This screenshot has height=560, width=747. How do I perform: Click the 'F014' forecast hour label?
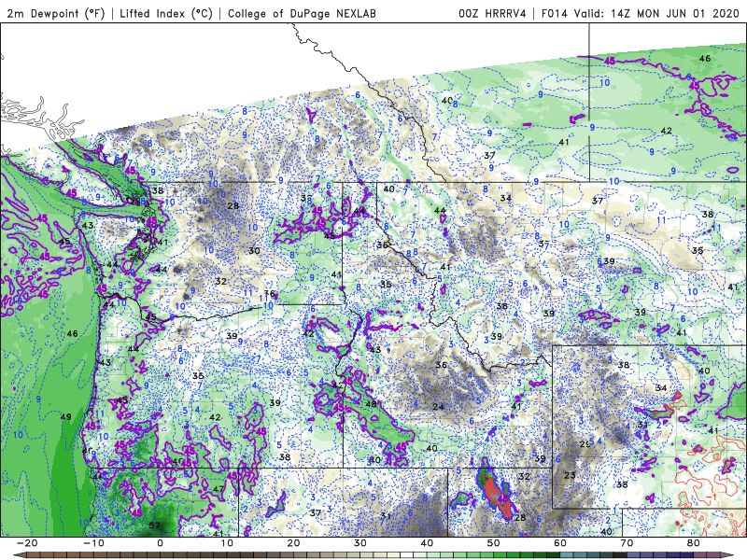click(x=554, y=13)
